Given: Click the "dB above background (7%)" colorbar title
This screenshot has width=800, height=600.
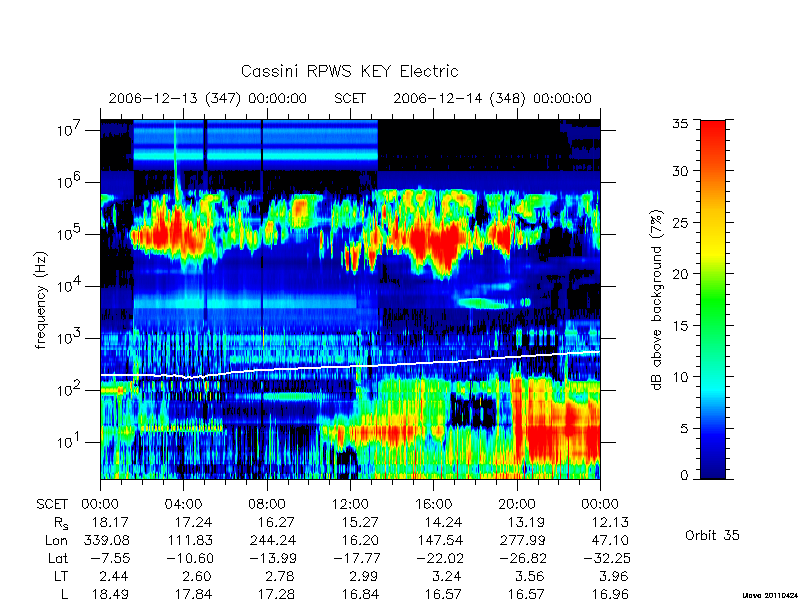Looking at the screenshot, I should point(657,300).
